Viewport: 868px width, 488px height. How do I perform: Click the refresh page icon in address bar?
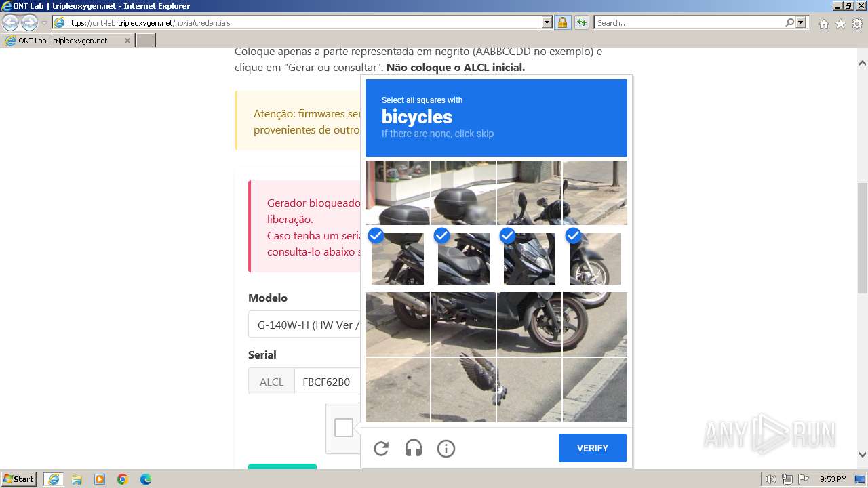(x=581, y=22)
